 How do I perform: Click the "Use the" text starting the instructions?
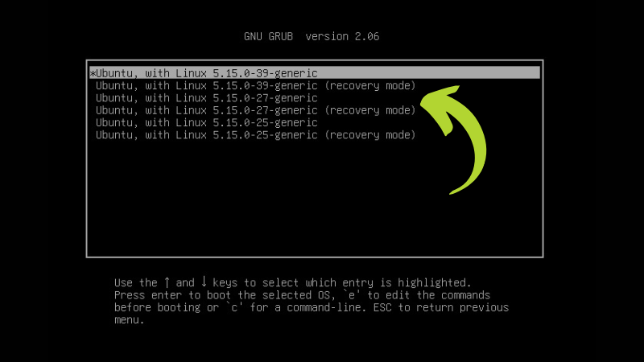pyautogui.click(x=136, y=282)
